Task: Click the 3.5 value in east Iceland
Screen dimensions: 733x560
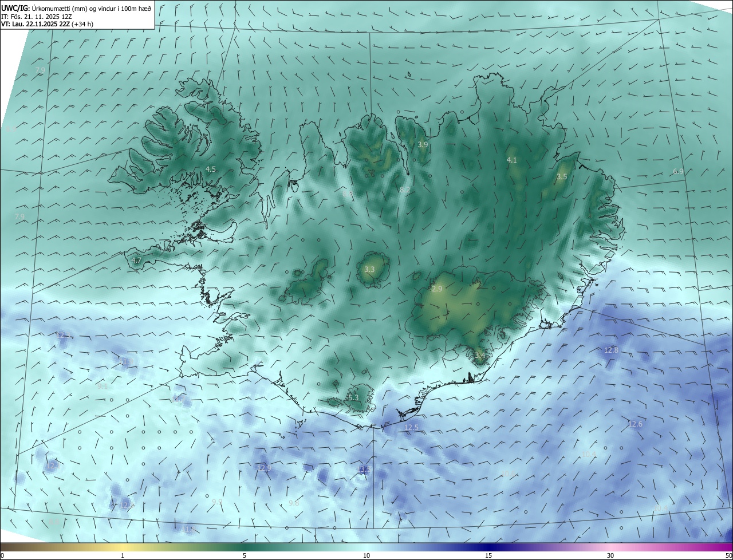Action: pos(562,177)
